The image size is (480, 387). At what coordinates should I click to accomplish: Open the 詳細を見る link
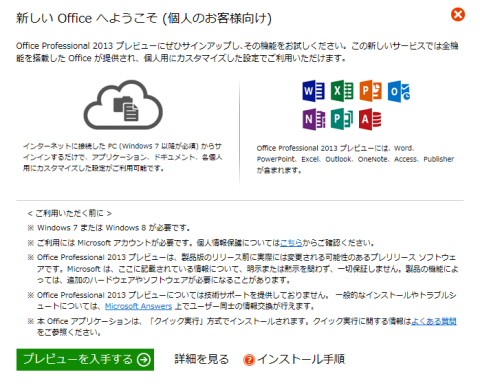pyautogui.click(x=201, y=359)
